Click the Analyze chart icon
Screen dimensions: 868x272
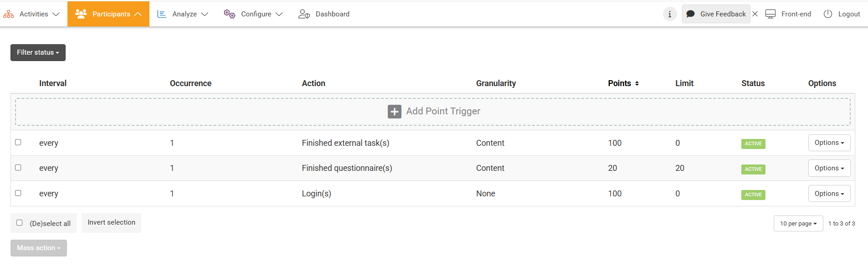pos(162,14)
